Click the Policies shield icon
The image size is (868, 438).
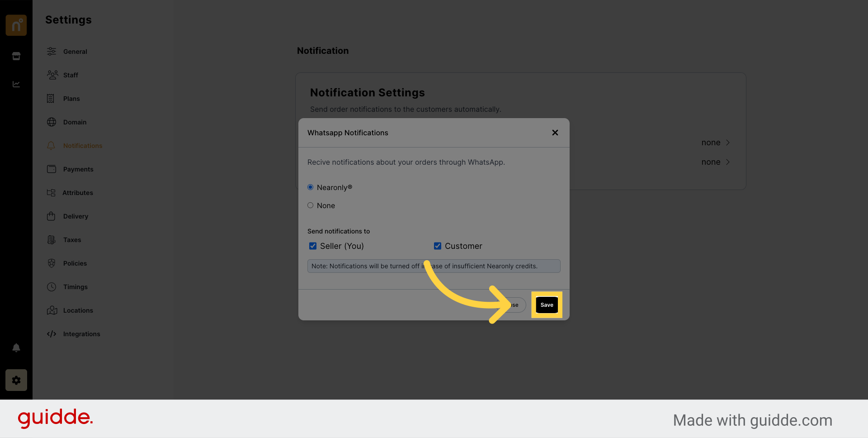pyautogui.click(x=52, y=263)
